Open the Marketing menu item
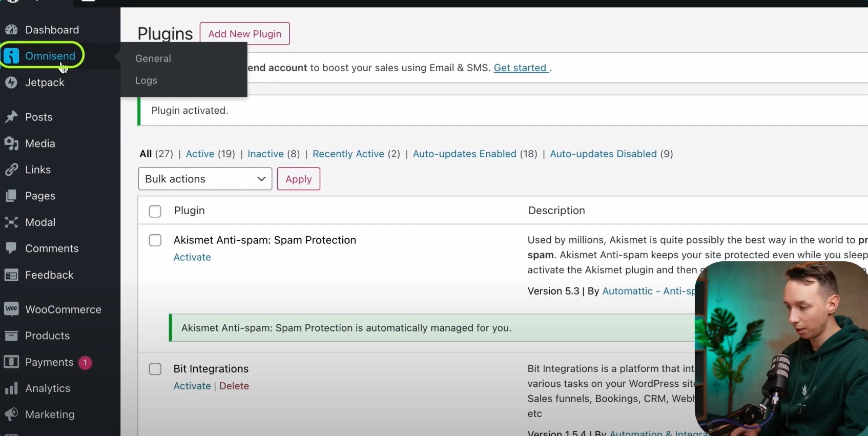This screenshot has height=436, width=868. click(x=50, y=414)
